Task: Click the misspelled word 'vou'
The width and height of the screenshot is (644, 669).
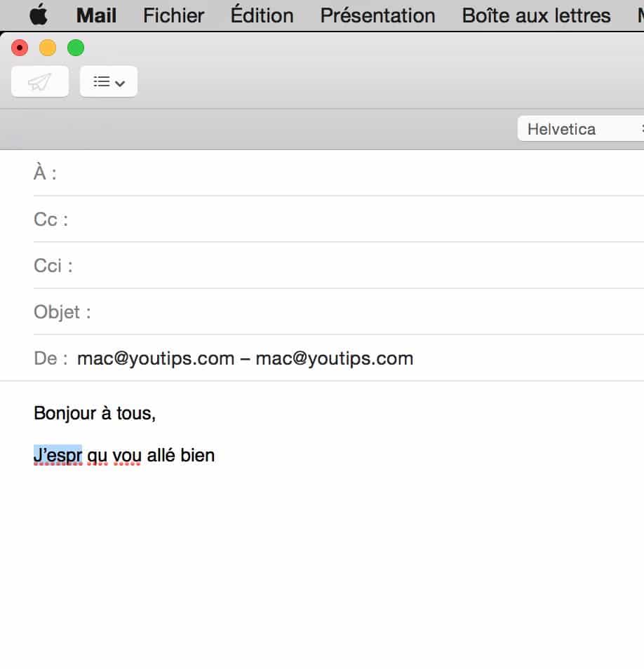Action: (127, 456)
